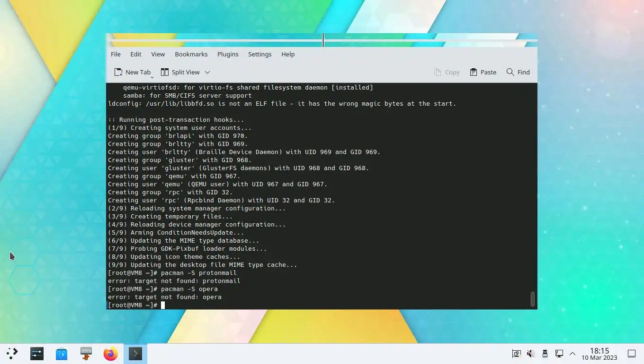Open the Edit menu
The height and width of the screenshot is (364, 644).
(x=136, y=54)
